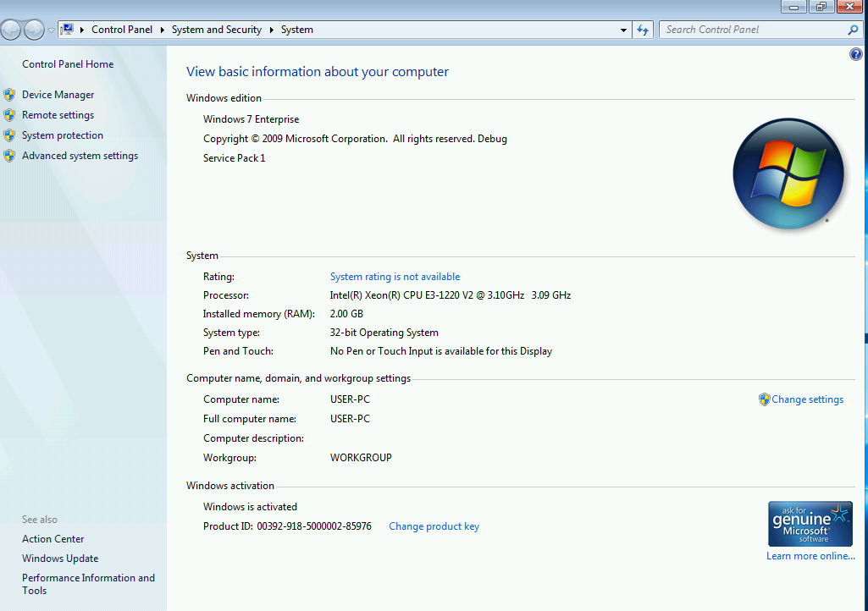Click Change settings for computer name
The width and height of the screenshot is (868, 611).
point(808,399)
